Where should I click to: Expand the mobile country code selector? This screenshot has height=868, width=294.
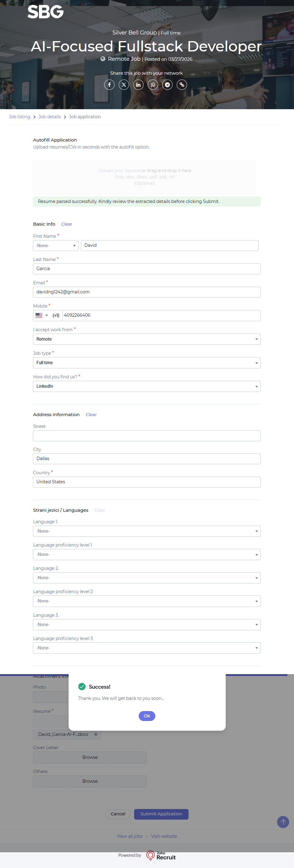coord(42,315)
